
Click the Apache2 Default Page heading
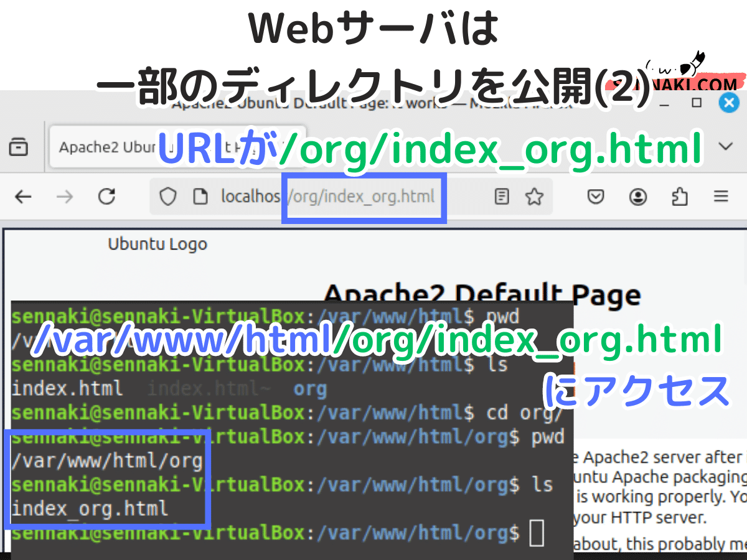point(482,295)
